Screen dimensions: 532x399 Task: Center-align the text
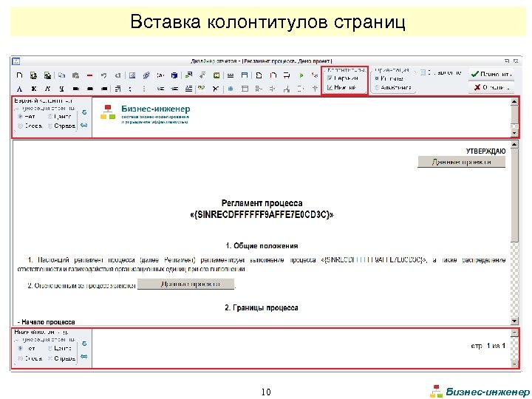(x=90, y=89)
